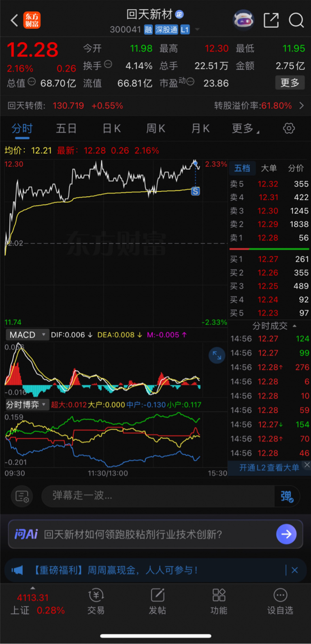Expand 上证 index bar arrow

pos(33,588)
